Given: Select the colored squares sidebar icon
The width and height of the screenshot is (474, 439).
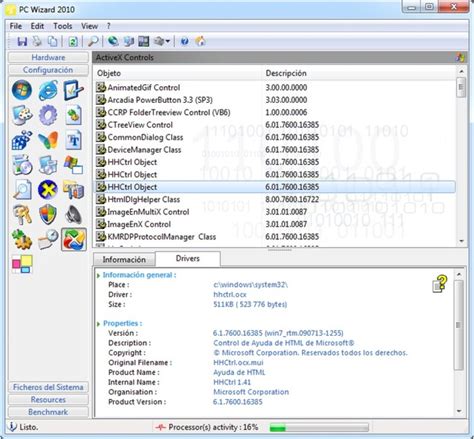Looking at the screenshot, I should (x=22, y=264).
